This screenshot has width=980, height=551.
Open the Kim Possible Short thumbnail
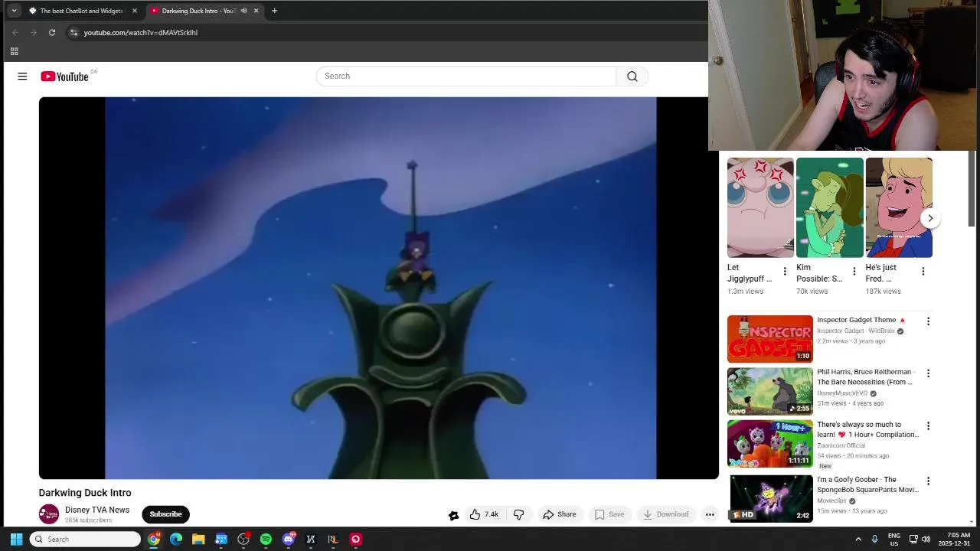pos(829,207)
